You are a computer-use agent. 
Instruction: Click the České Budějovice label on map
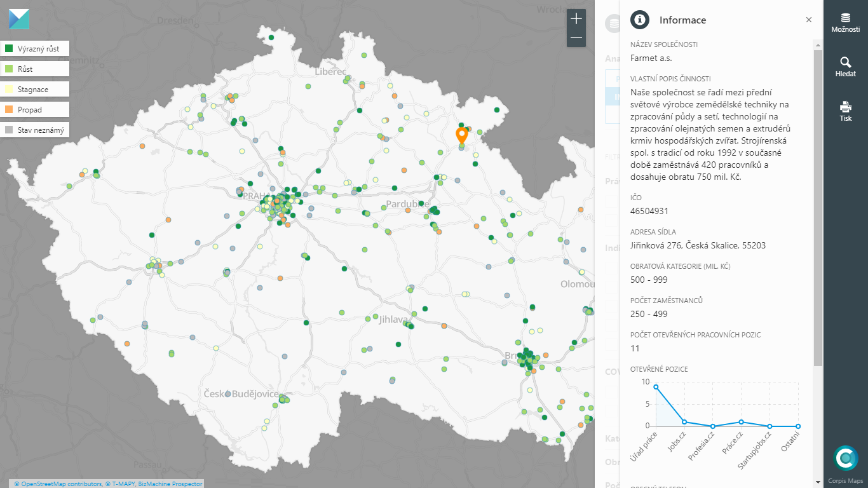pos(241,394)
